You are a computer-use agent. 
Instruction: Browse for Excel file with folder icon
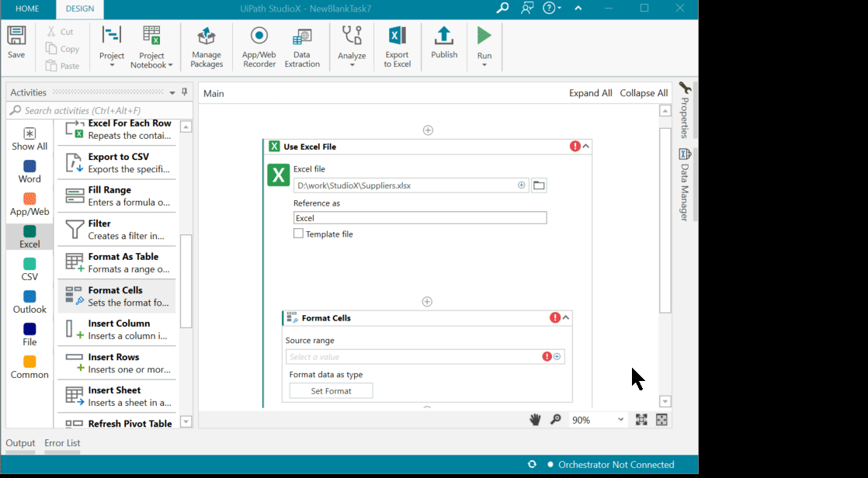pyautogui.click(x=539, y=185)
